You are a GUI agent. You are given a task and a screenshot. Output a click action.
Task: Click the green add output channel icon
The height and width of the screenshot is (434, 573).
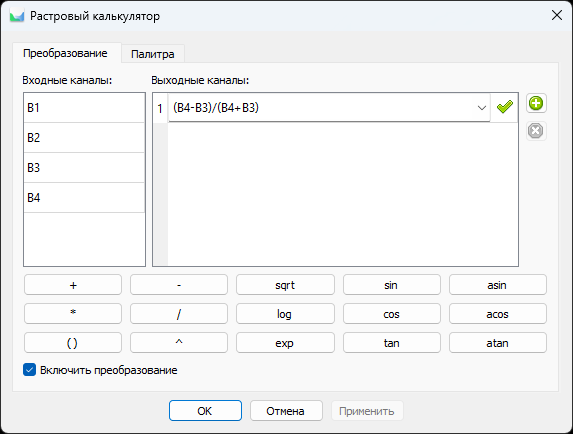[536, 103]
